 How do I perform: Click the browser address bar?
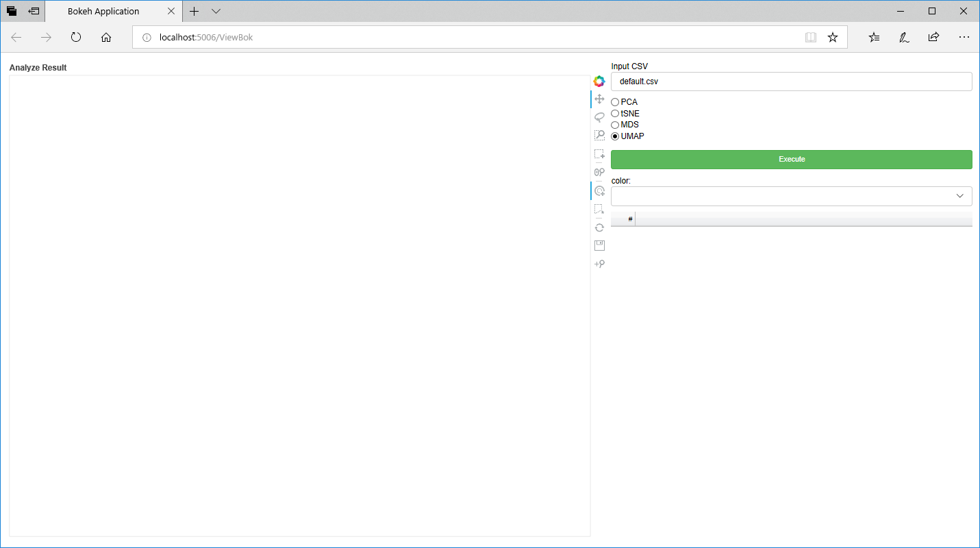pos(490,38)
